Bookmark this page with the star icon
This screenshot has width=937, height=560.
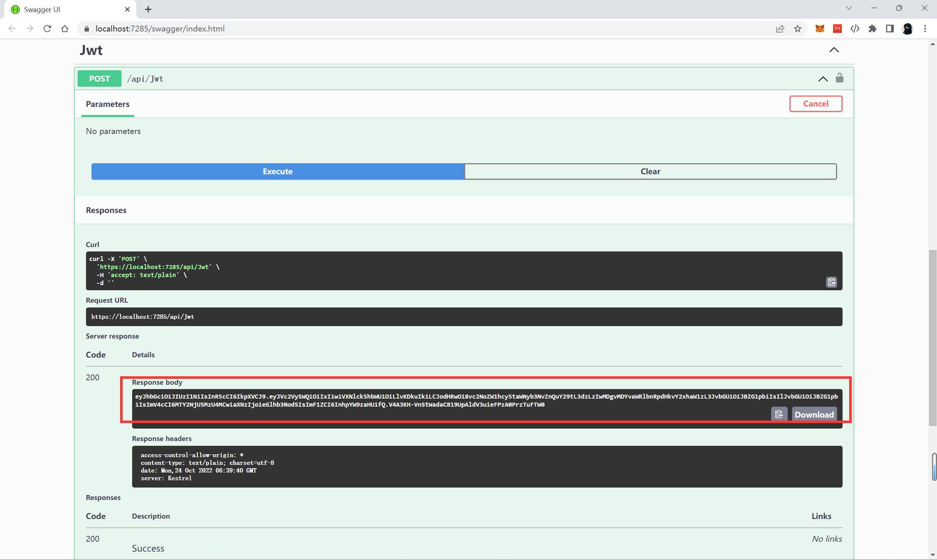[798, 29]
